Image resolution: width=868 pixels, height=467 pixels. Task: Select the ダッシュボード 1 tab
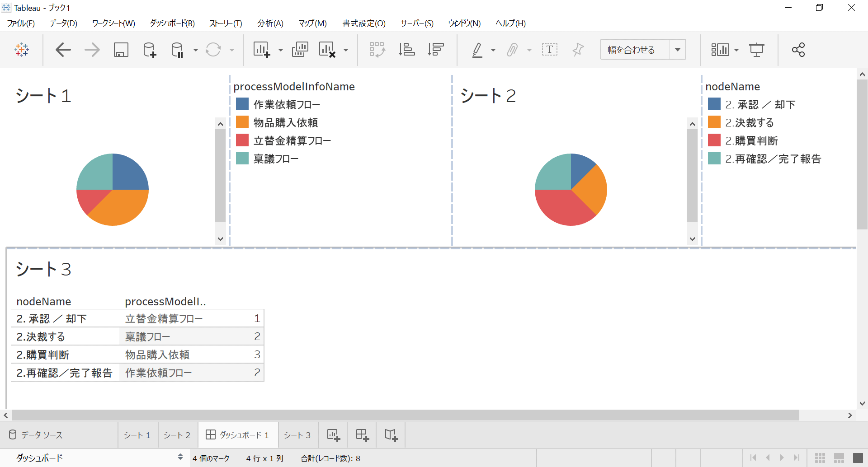[x=237, y=435]
